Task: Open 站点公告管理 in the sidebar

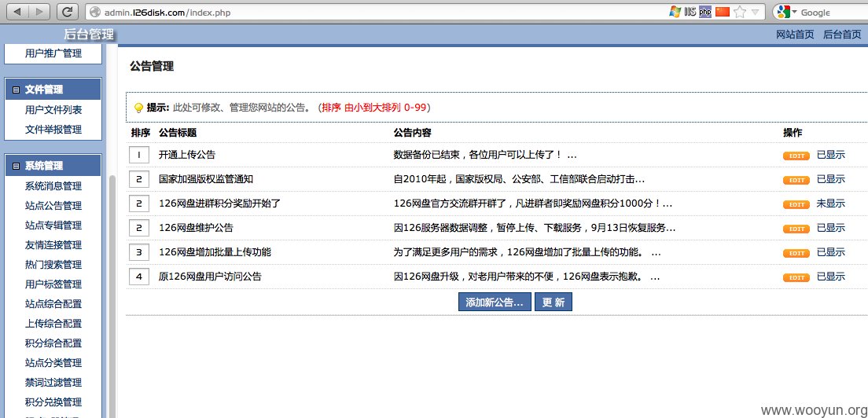Action: tap(53, 206)
